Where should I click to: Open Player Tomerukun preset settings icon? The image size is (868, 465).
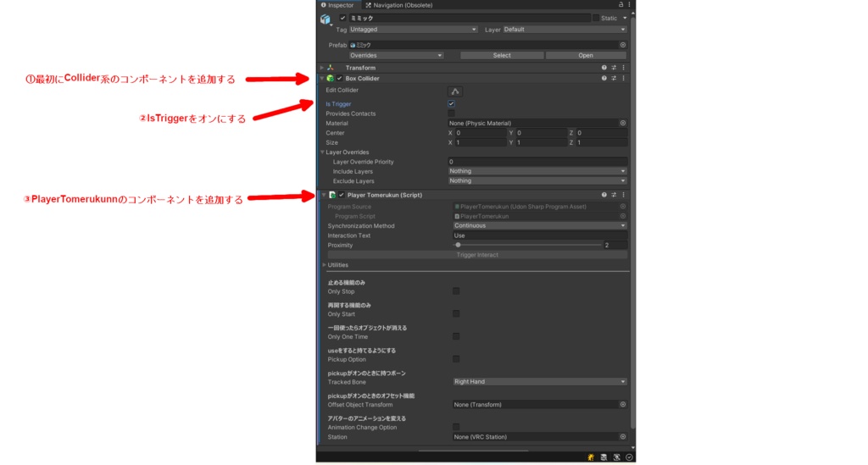pos(614,195)
